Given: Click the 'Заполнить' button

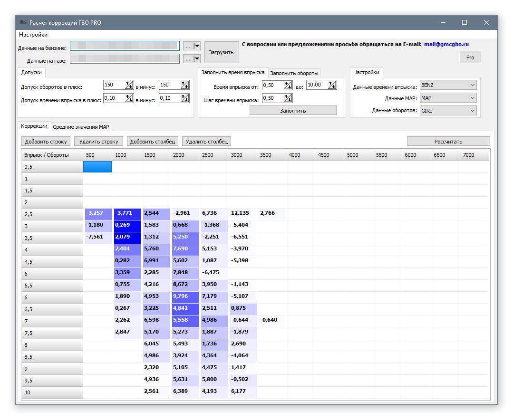Looking at the screenshot, I should (x=293, y=111).
